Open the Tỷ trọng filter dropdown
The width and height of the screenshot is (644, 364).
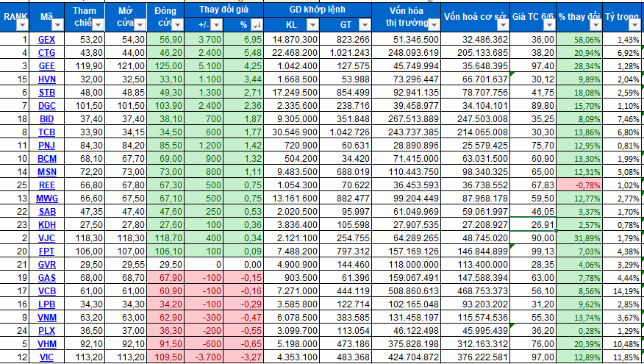pyautogui.click(x=634, y=26)
